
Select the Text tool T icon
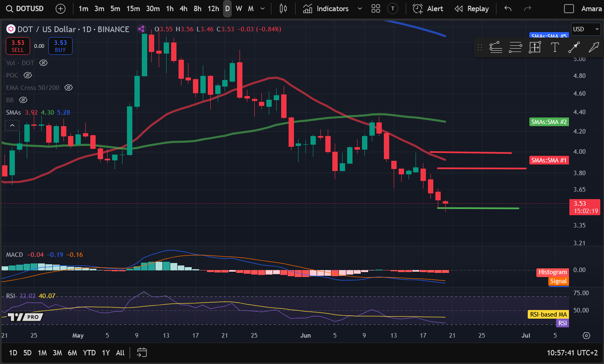point(555,47)
